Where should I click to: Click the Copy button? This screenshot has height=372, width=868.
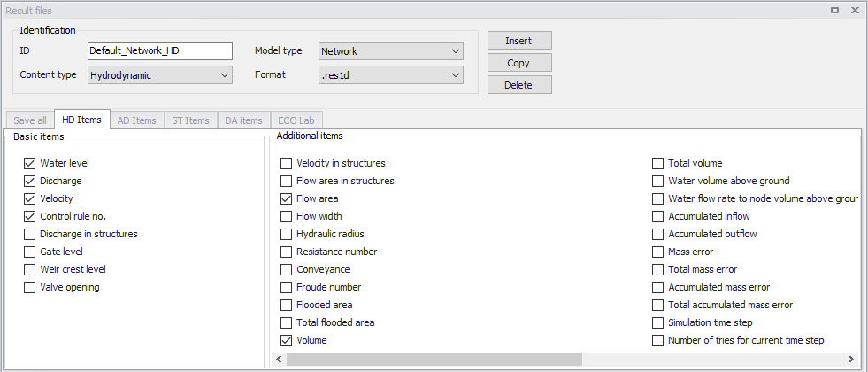[519, 63]
